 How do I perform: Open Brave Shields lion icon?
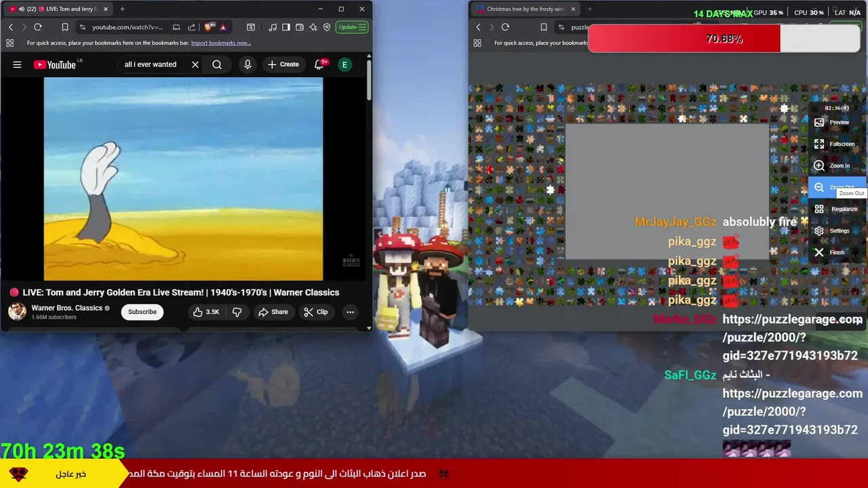[x=208, y=27]
